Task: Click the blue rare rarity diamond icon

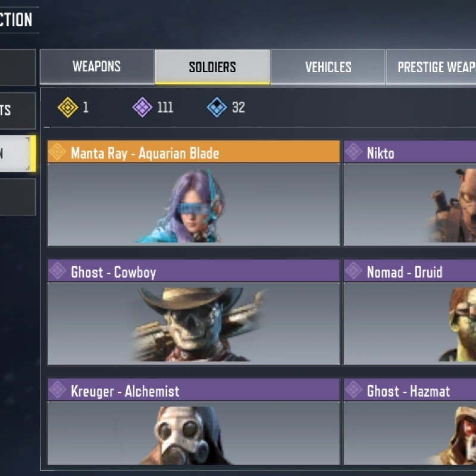Action: click(217, 107)
